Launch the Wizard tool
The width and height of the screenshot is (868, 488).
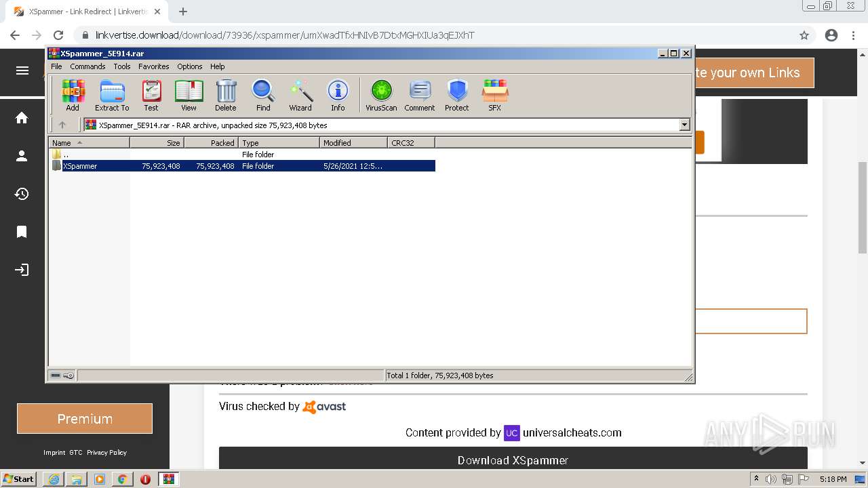pyautogui.click(x=300, y=95)
